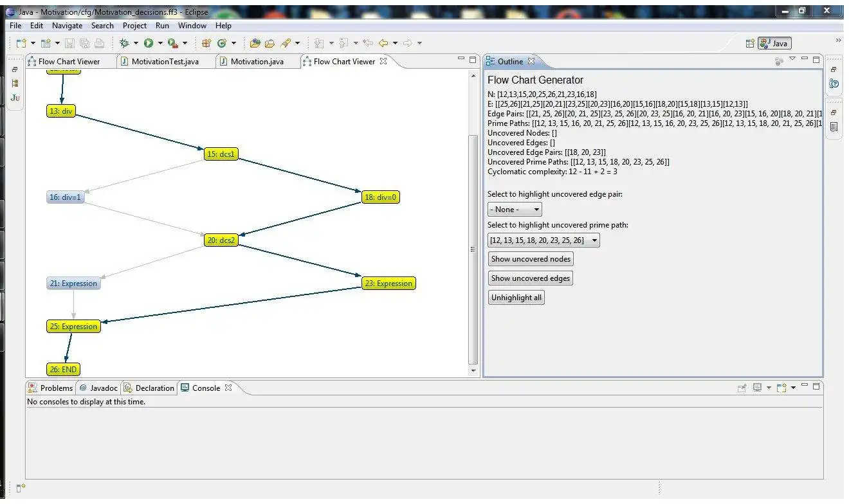
Task: Open the Outline view menu triangle
Action: (792, 59)
